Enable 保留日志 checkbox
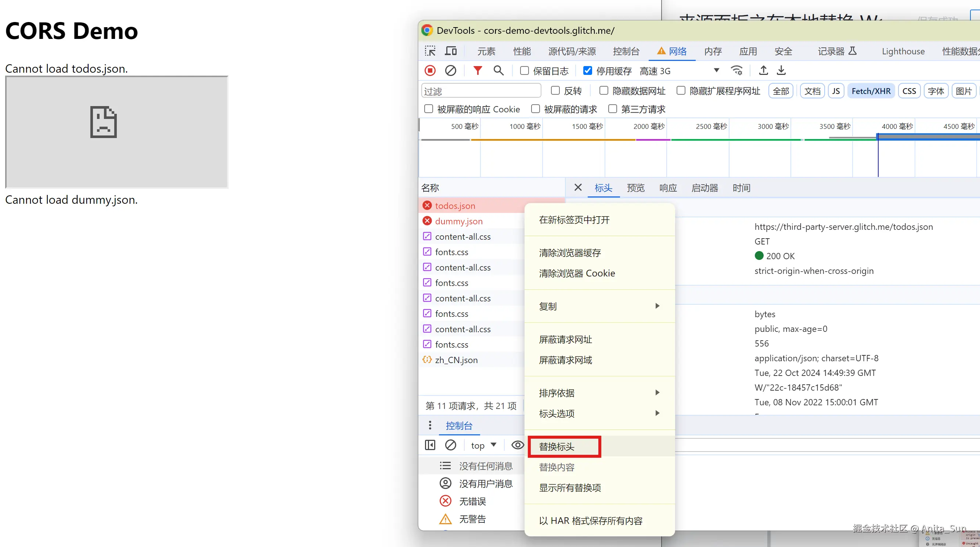 pyautogui.click(x=524, y=71)
